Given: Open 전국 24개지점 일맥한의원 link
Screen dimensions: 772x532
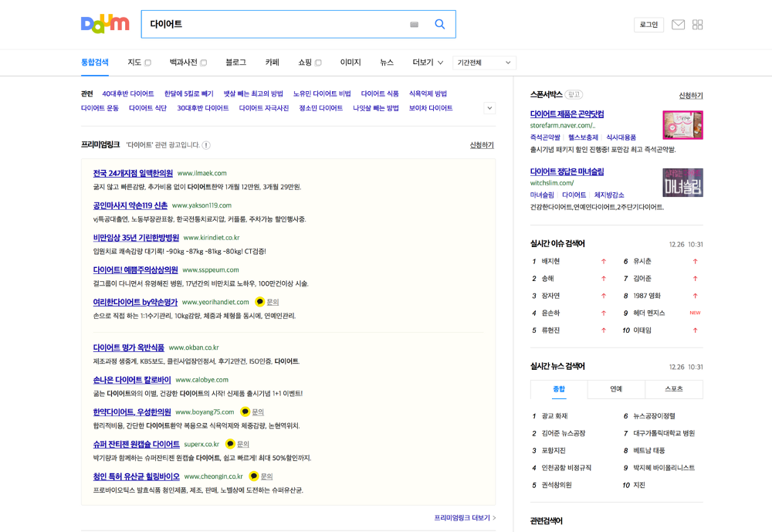Looking at the screenshot, I should (x=133, y=174).
